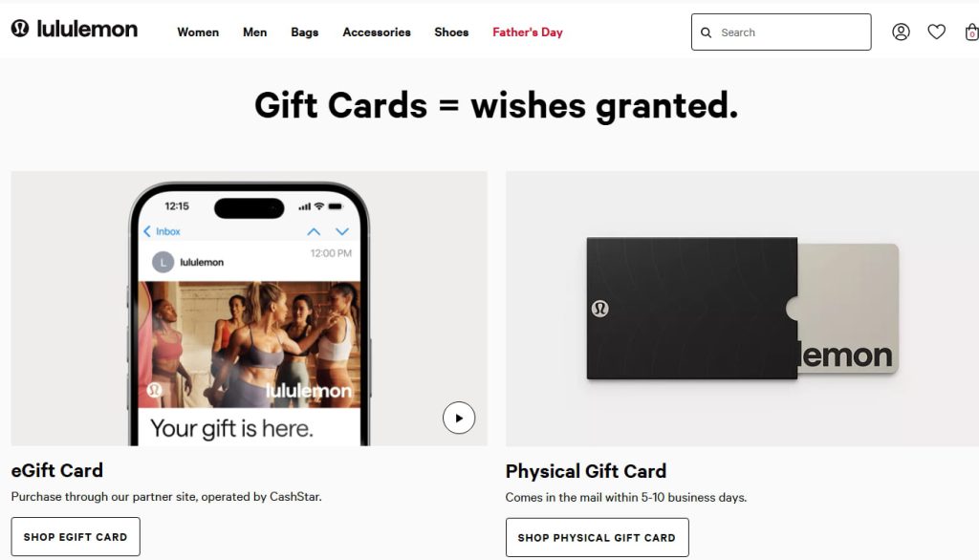Open the wishlist heart icon
Image resolution: width=979 pixels, height=560 pixels.
tap(936, 32)
